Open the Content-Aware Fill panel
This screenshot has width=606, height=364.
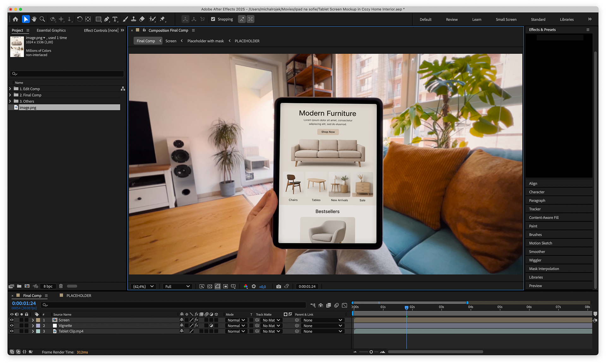(544, 218)
